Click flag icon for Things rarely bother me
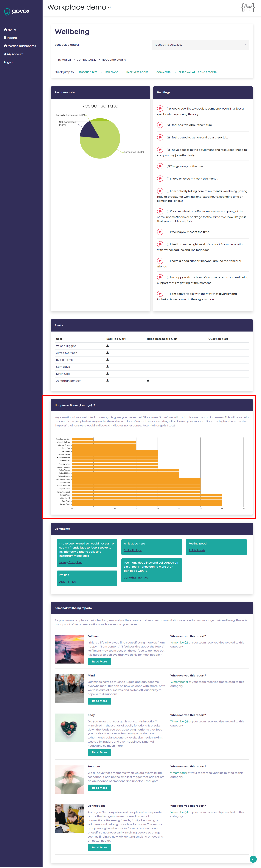 click(x=160, y=166)
